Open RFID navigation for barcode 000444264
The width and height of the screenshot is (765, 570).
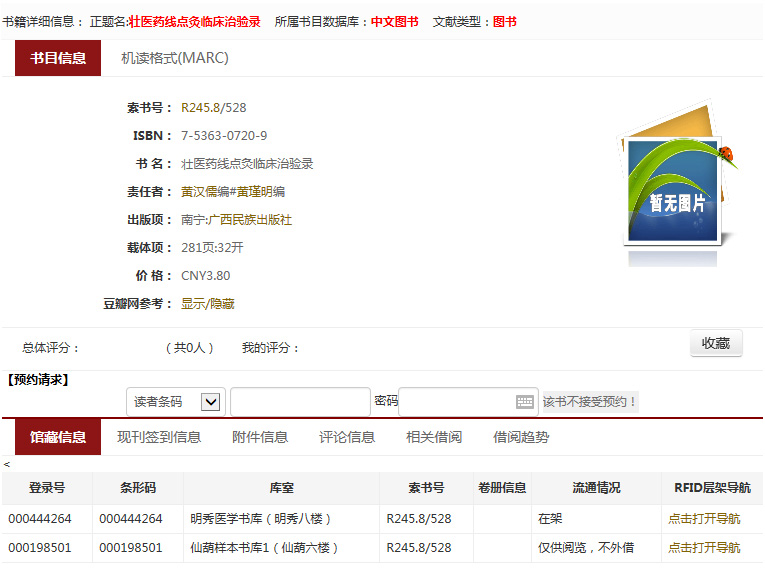[704, 519]
